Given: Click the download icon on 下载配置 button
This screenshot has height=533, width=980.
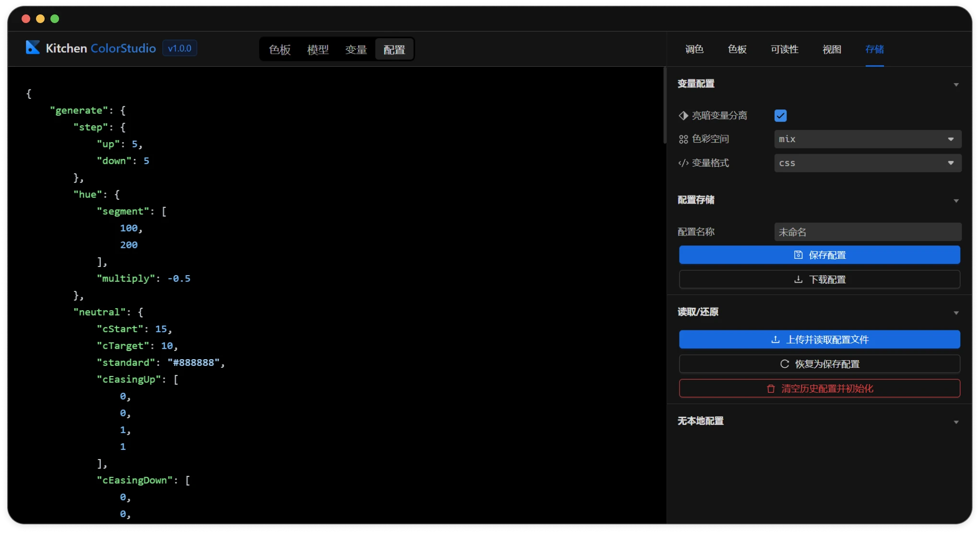Looking at the screenshot, I should tap(798, 279).
